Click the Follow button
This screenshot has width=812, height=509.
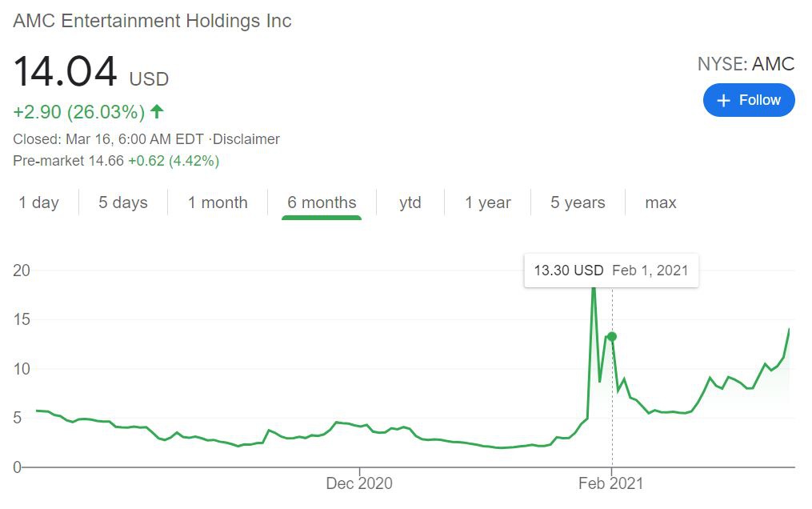749,100
